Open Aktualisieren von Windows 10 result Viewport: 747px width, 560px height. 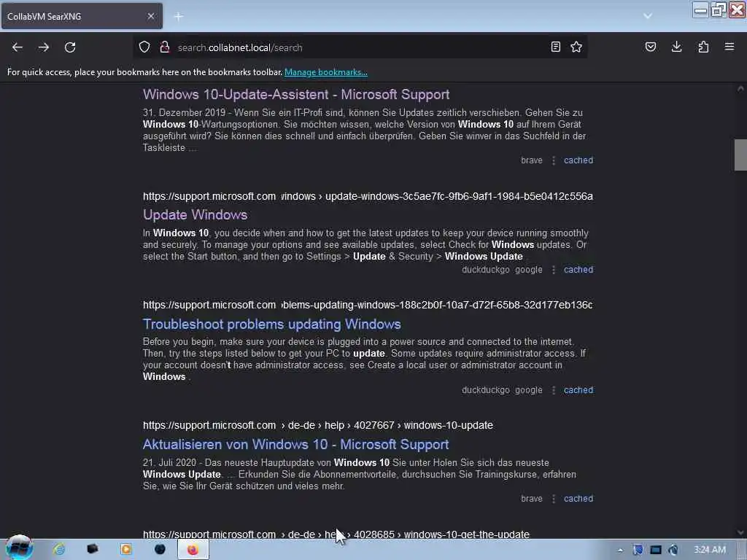point(296,444)
